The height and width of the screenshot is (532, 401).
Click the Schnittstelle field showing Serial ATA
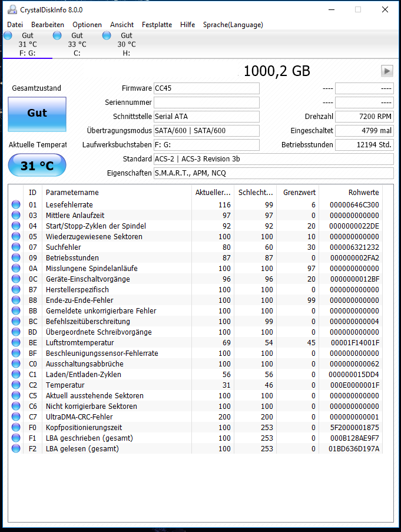tap(207, 117)
